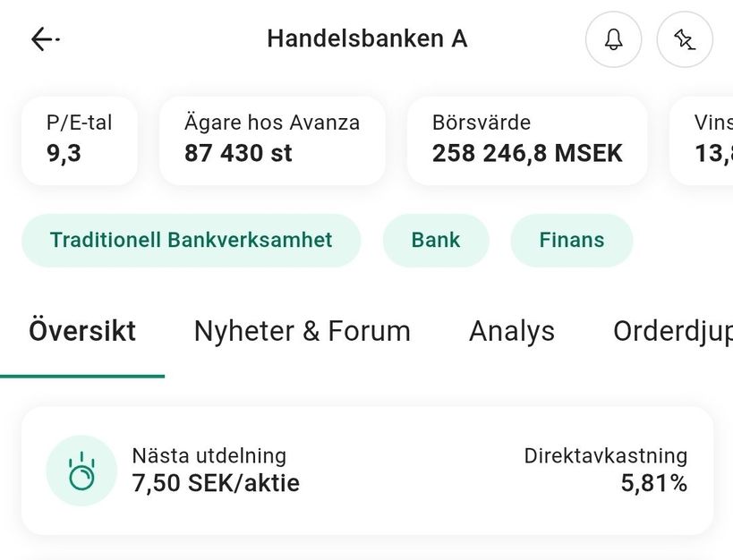Open the Ägare hos Avanza card
This screenshot has width=733, height=560.
coord(272,140)
